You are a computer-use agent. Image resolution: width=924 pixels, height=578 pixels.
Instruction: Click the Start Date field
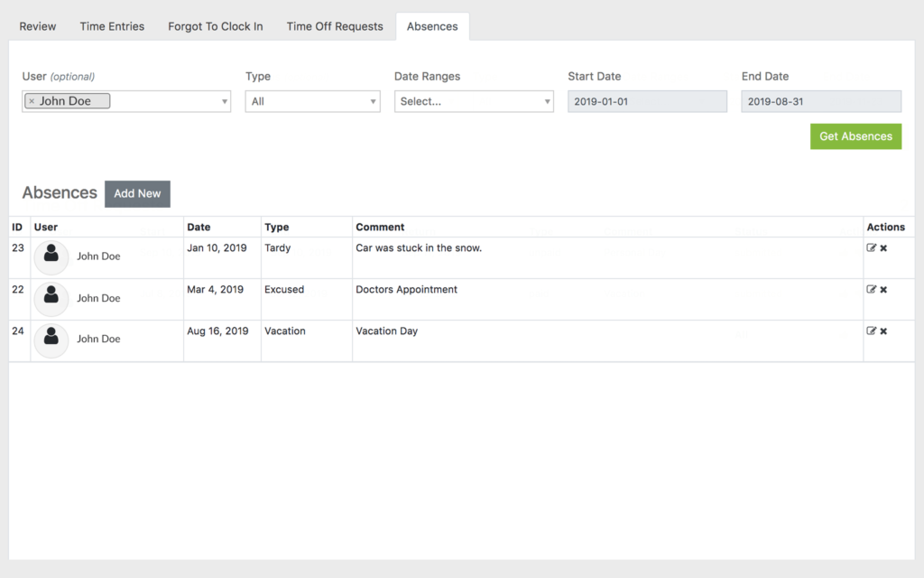click(647, 102)
